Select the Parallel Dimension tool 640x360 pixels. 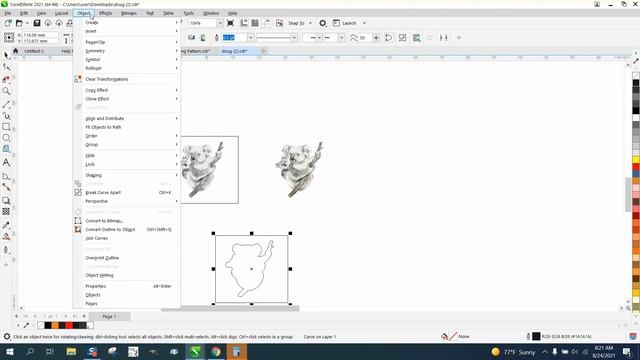tap(6, 176)
